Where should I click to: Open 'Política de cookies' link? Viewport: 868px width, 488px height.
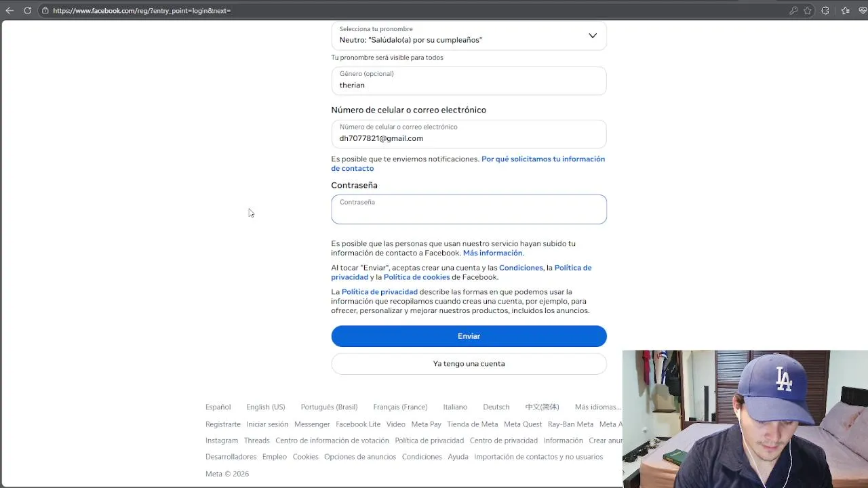[416, 277]
